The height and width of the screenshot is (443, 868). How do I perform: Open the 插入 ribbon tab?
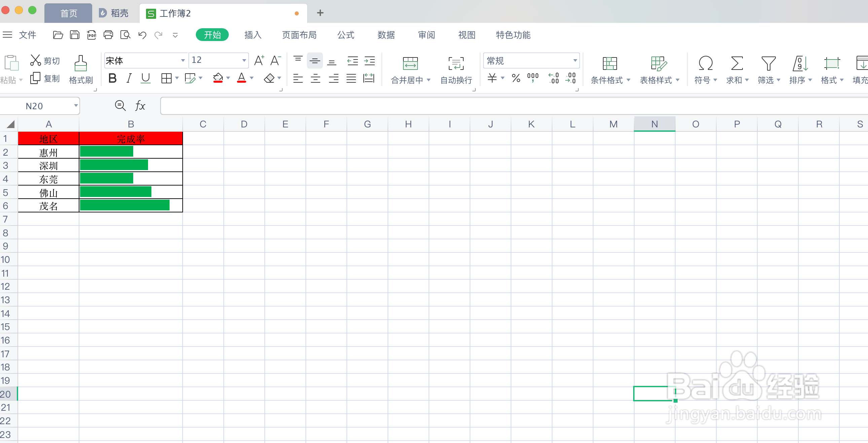click(x=253, y=35)
